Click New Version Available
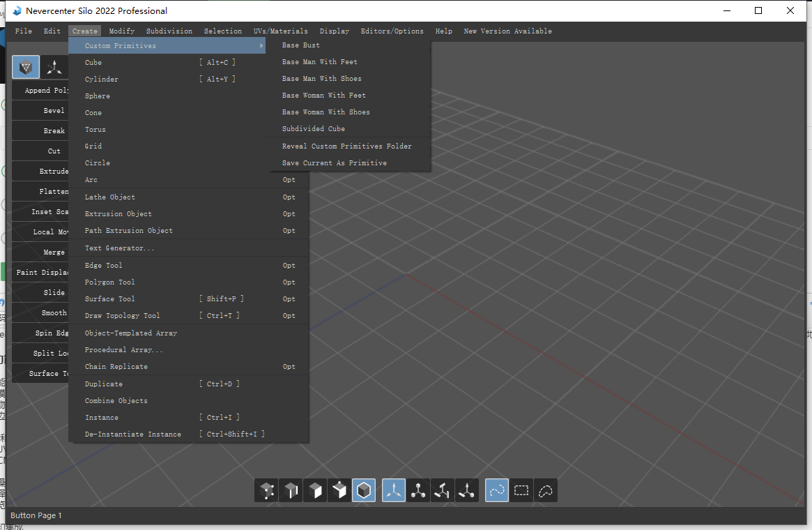This screenshot has width=812, height=530. pos(508,31)
